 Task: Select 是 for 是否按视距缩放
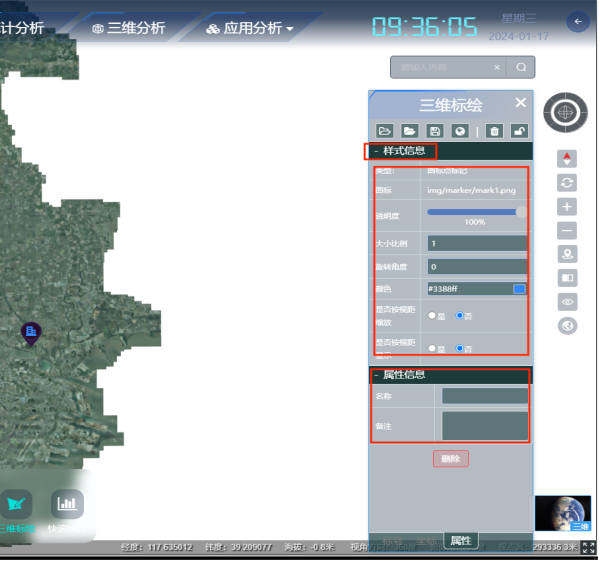432,315
